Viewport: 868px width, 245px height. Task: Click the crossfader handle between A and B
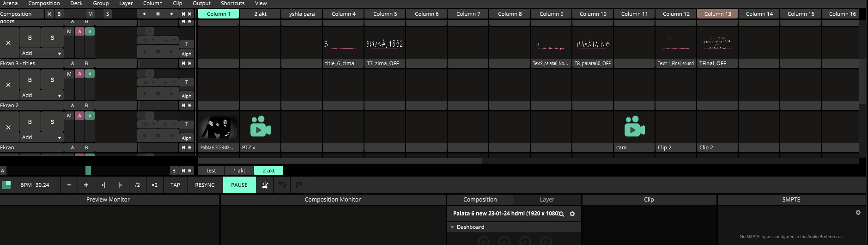(88, 171)
